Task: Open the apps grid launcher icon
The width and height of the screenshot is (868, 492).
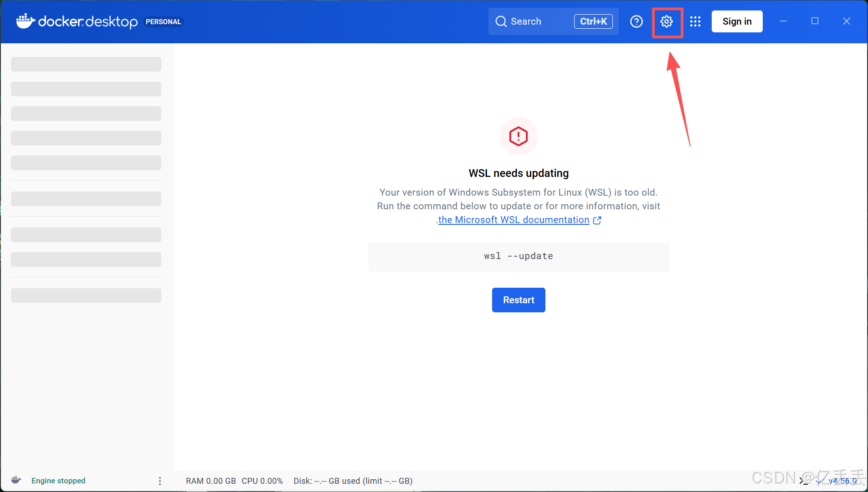Action: point(695,21)
